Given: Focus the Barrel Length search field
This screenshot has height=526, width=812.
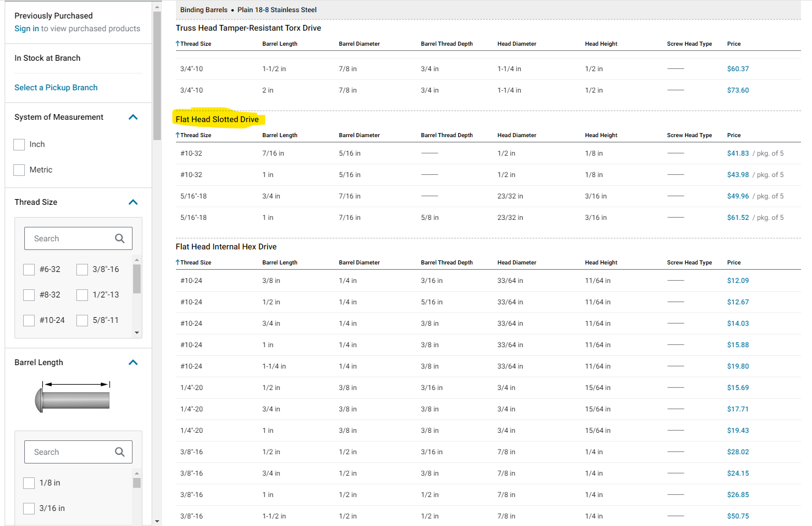Looking at the screenshot, I should click(78, 452).
